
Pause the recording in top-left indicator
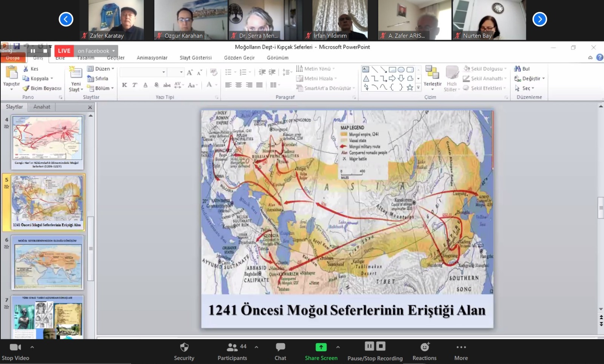point(33,51)
